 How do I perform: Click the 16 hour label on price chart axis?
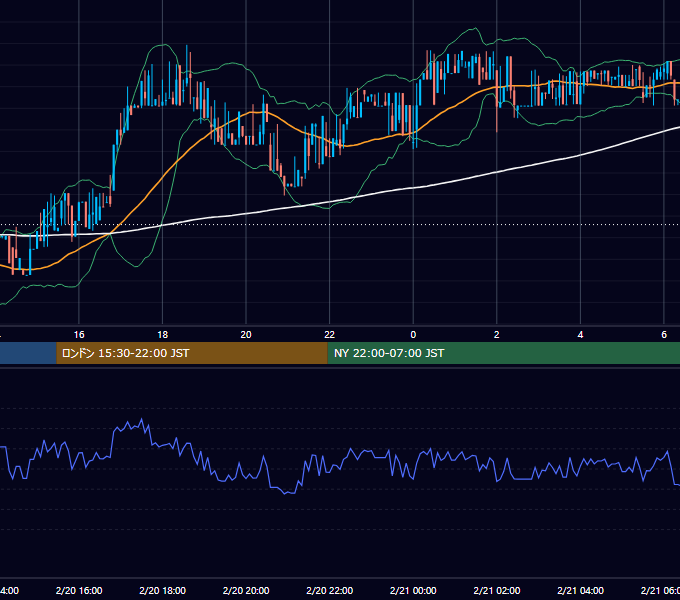click(x=79, y=335)
